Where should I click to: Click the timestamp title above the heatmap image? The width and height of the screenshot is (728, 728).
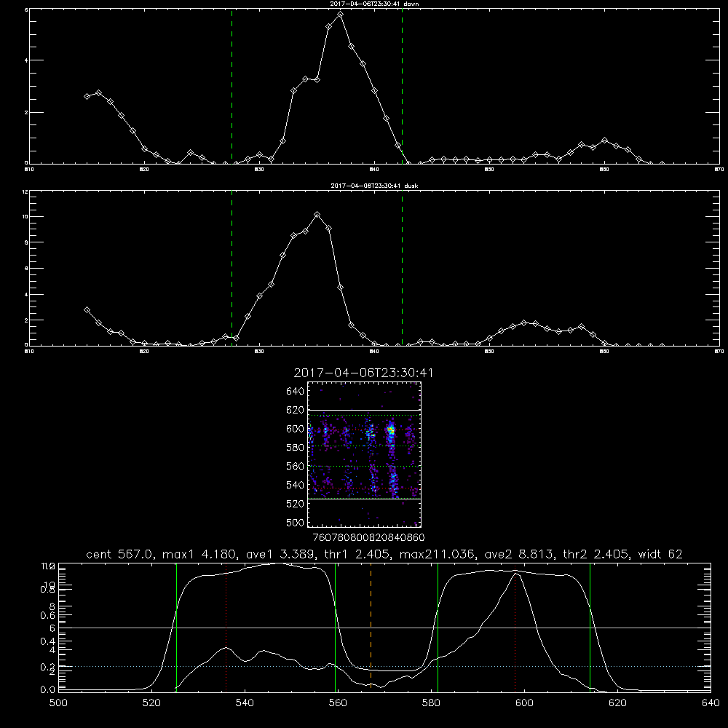pyautogui.click(x=363, y=373)
